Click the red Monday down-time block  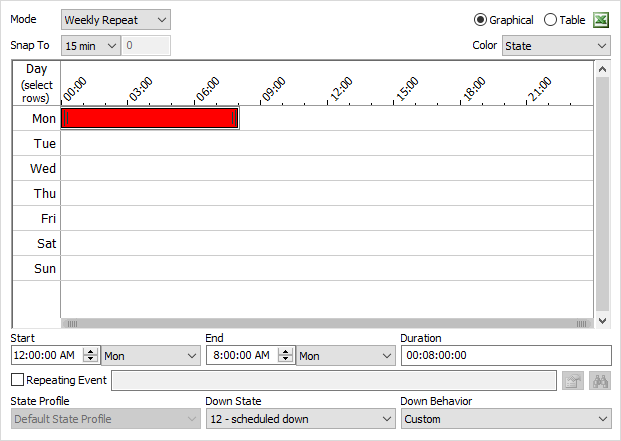click(148, 118)
